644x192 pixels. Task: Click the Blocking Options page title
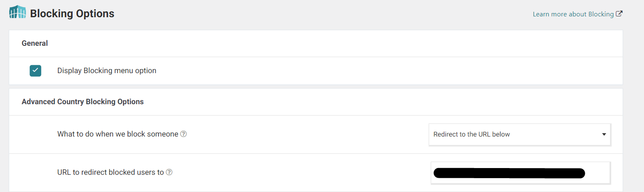tap(72, 13)
